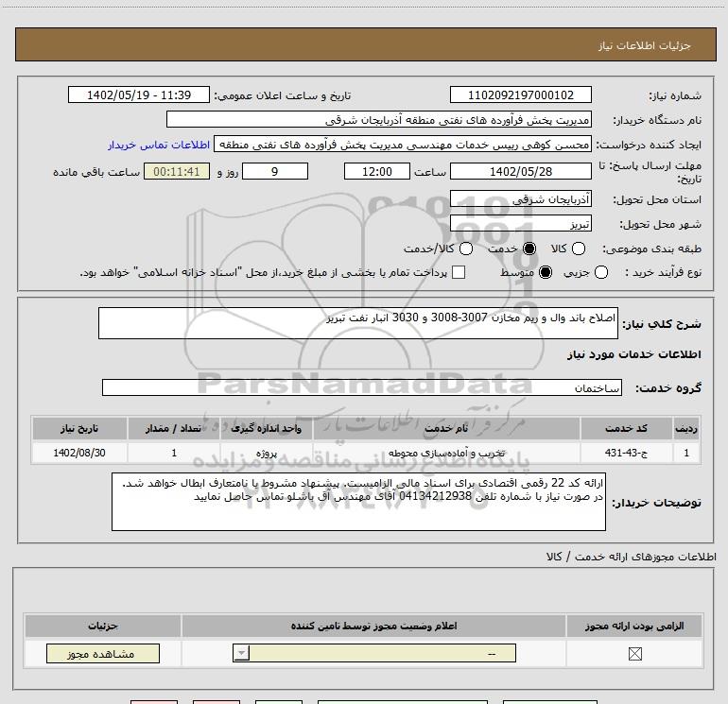Click the ردیف column header

click(686, 428)
